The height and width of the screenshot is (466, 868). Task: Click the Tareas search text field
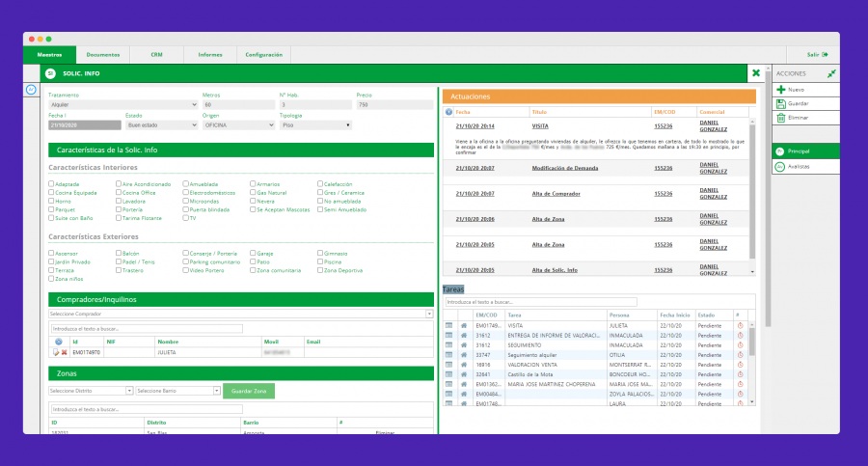[x=541, y=302]
